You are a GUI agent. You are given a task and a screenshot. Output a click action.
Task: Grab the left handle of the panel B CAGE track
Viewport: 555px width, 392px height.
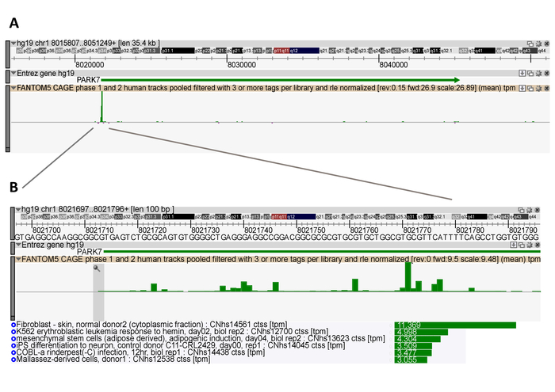click(13, 288)
